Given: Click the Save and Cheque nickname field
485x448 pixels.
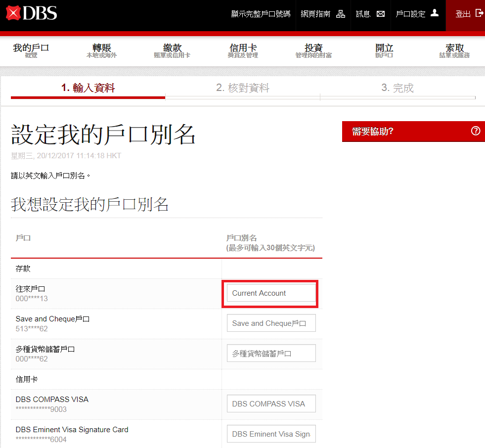Looking at the screenshot, I should tap(271, 323).
